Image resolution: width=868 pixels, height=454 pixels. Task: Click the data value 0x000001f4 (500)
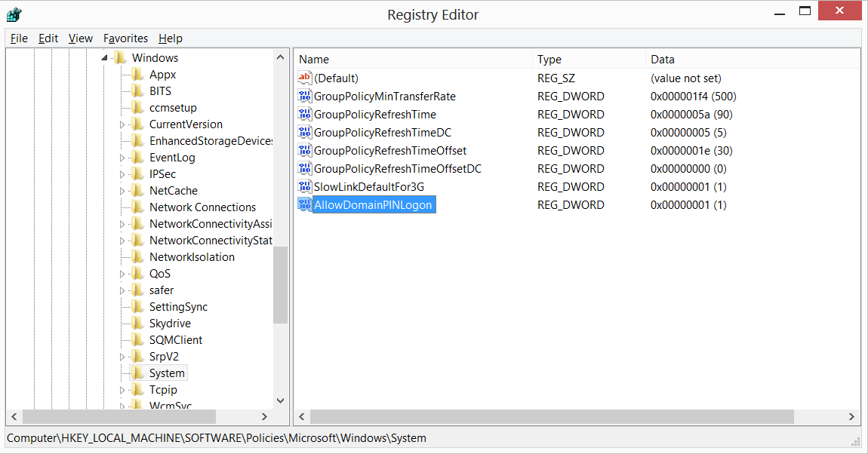693,96
